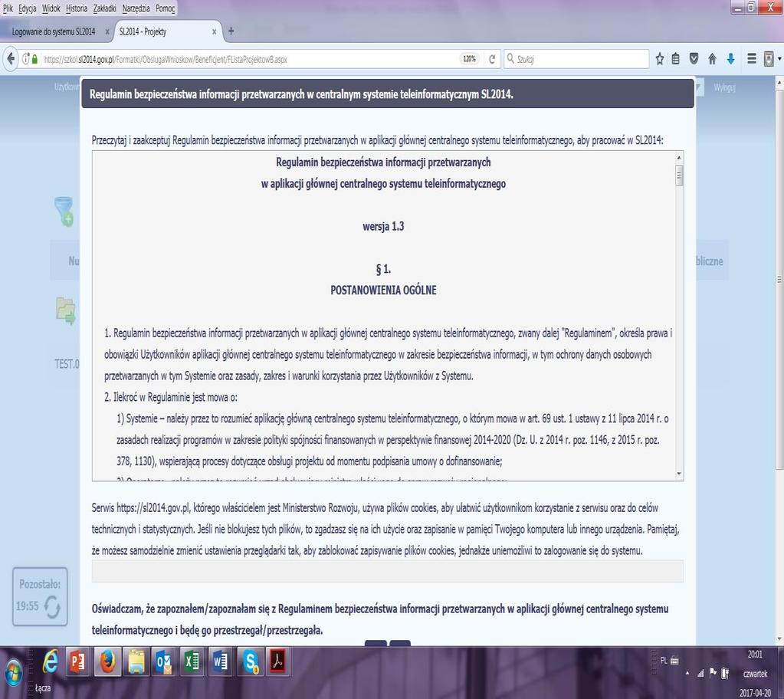Open Excel from the taskbar

point(192,662)
